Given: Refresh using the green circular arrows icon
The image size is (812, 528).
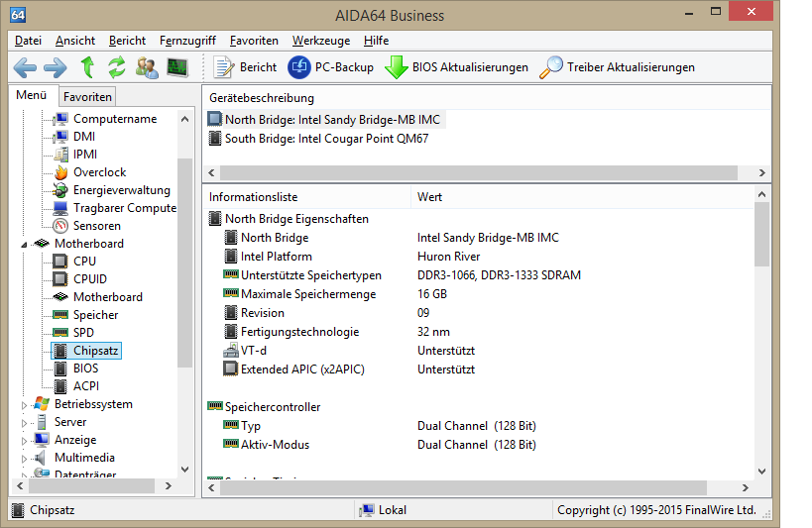Looking at the screenshot, I should pyautogui.click(x=117, y=67).
